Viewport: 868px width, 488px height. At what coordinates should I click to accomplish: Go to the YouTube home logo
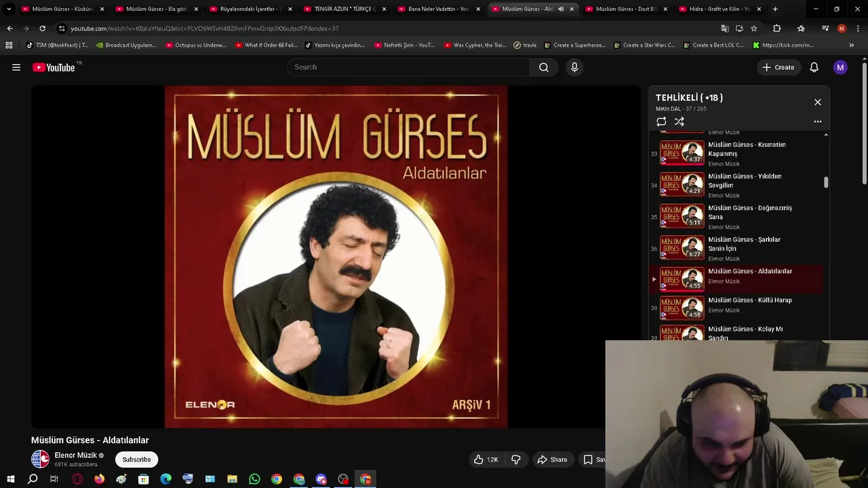click(54, 67)
